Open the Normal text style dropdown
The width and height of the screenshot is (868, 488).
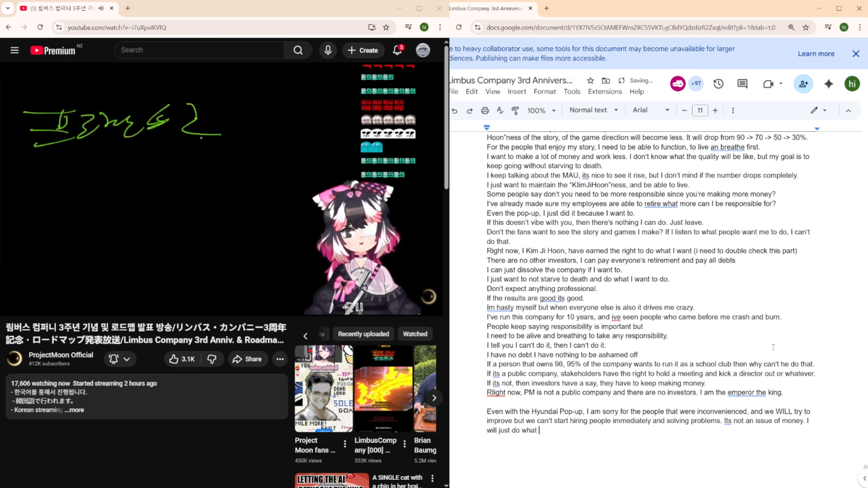(x=594, y=110)
